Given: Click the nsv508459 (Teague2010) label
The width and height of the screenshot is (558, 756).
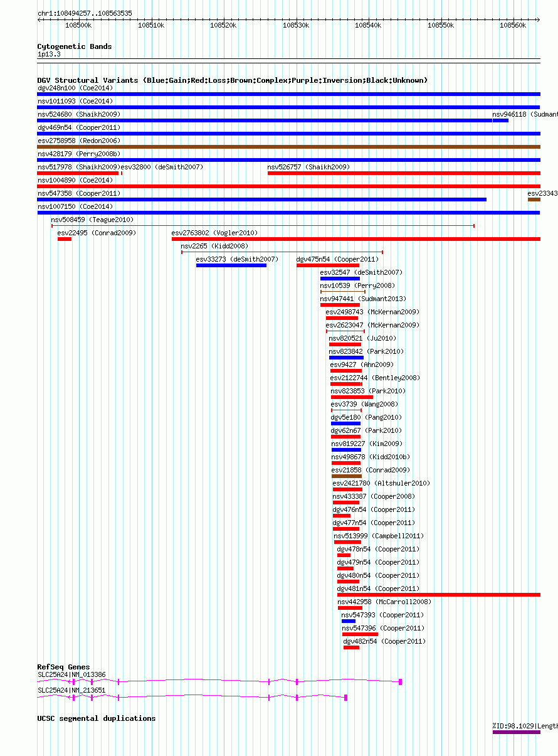Looking at the screenshot, I should pyautogui.click(x=92, y=220).
